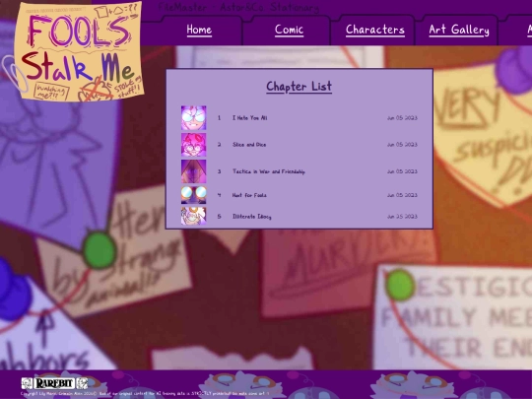This screenshot has width=532, height=399.
Task: Open chapter 5 thumbnail image
Action: click(x=193, y=216)
